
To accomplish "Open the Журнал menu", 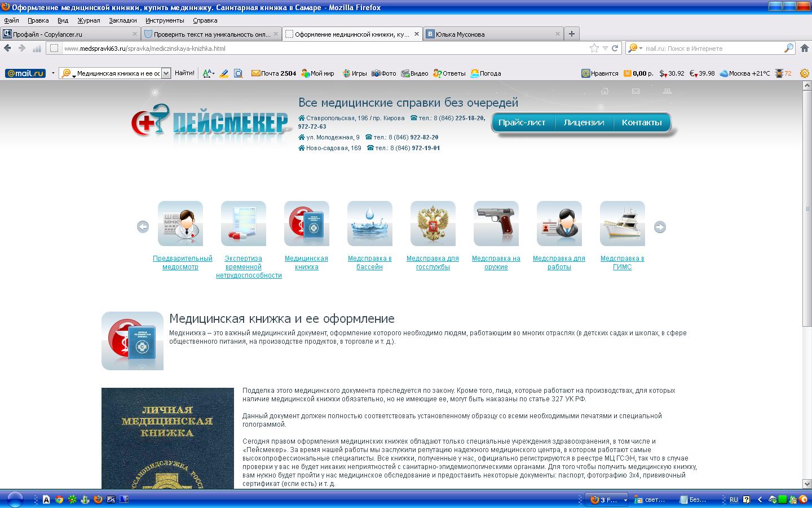I will point(89,20).
